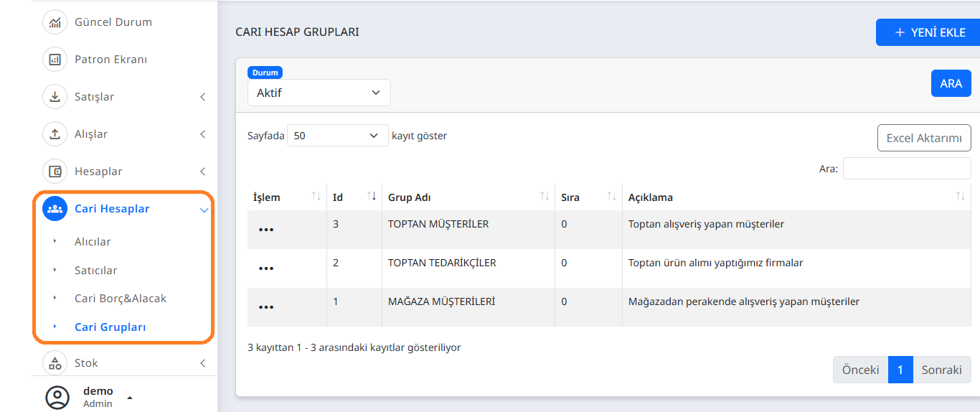980x412 pixels.
Task: Open Güncel Durum chart icon
Action: [x=55, y=22]
